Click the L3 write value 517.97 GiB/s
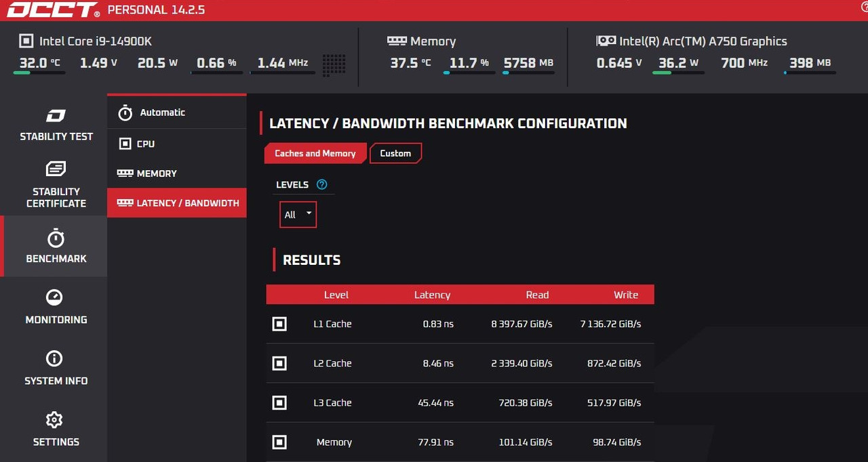Screen dimensions: 868x462 [x=614, y=402]
